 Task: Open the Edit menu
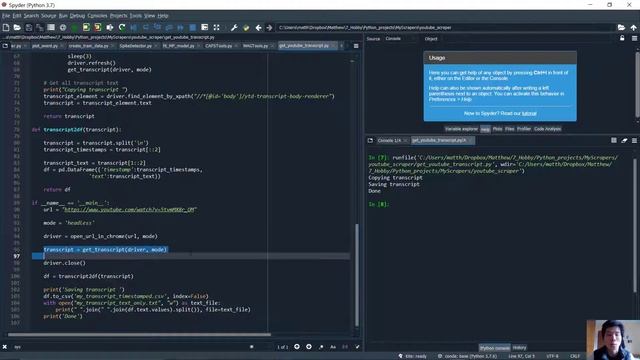pyautogui.click(x=17, y=16)
